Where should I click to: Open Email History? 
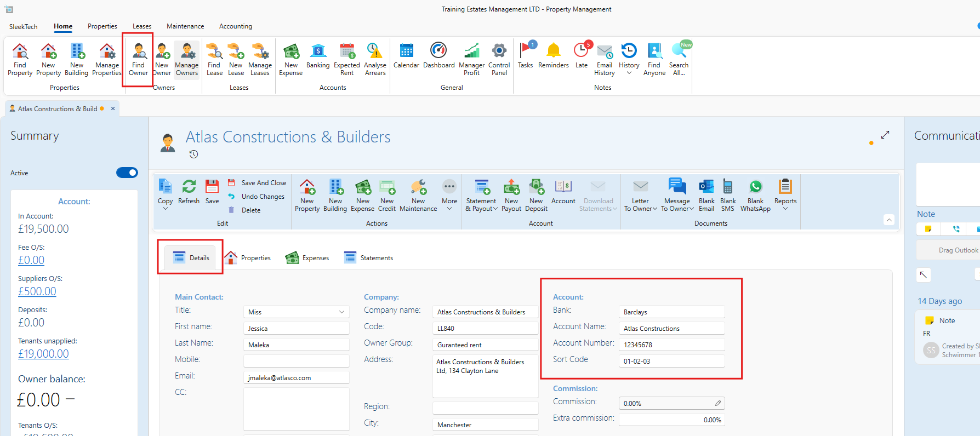[x=605, y=59]
